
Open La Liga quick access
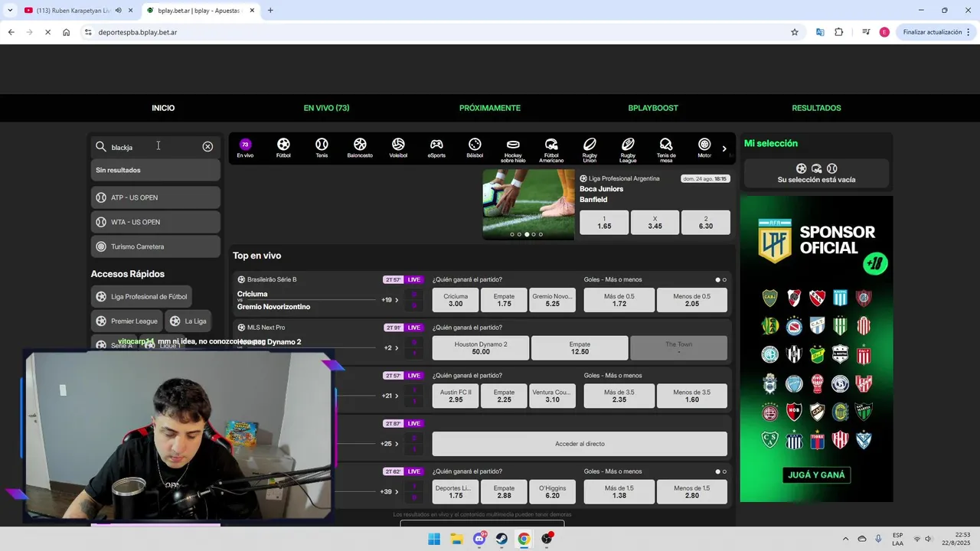[x=188, y=321]
